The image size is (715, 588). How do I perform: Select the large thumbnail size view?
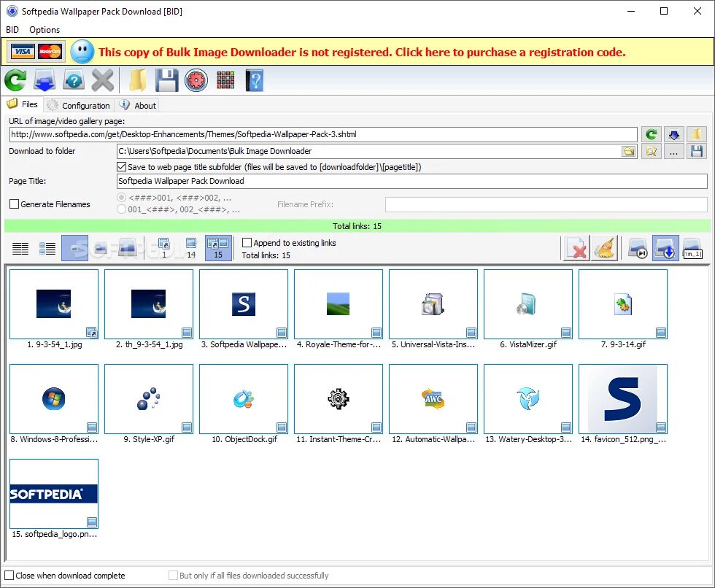coord(127,249)
